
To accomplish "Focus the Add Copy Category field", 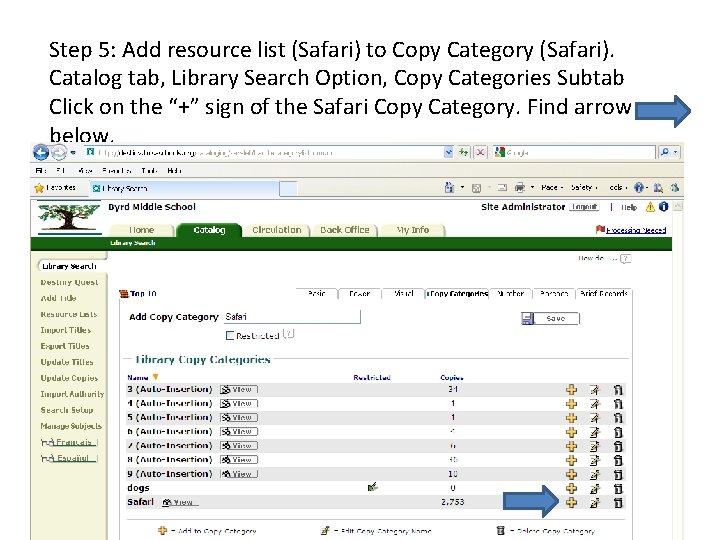I will pos(292,317).
